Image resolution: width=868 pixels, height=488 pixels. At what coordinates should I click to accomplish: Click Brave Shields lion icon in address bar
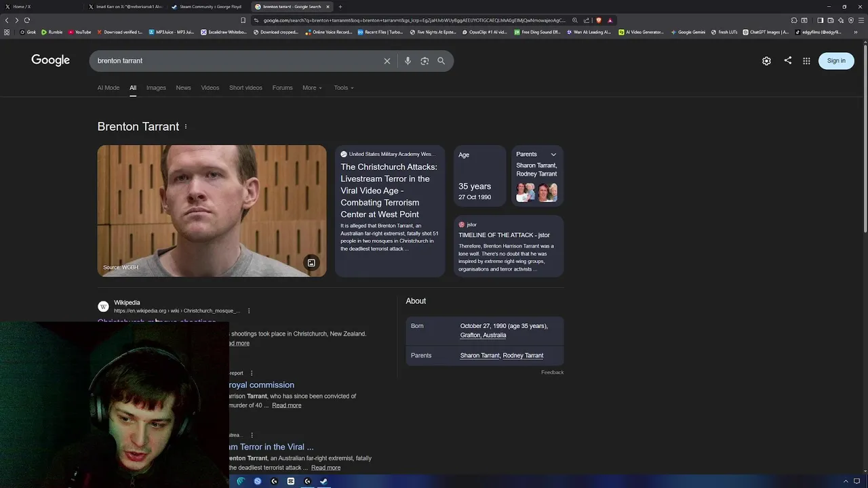click(x=598, y=20)
